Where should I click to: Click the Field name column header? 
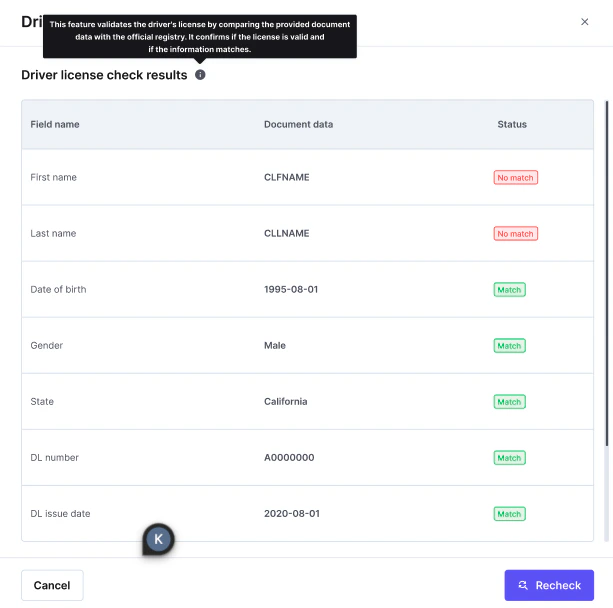pyautogui.click(x=55, y=124)
